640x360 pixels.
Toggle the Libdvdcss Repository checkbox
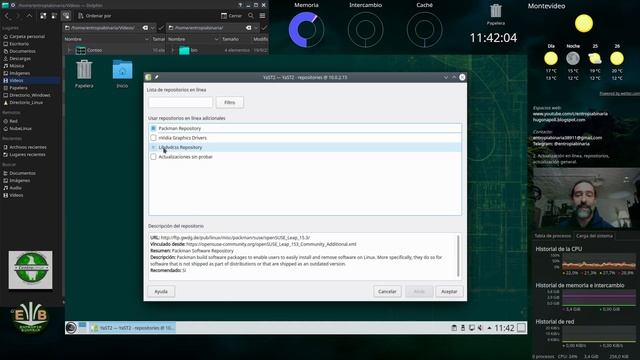153,147
